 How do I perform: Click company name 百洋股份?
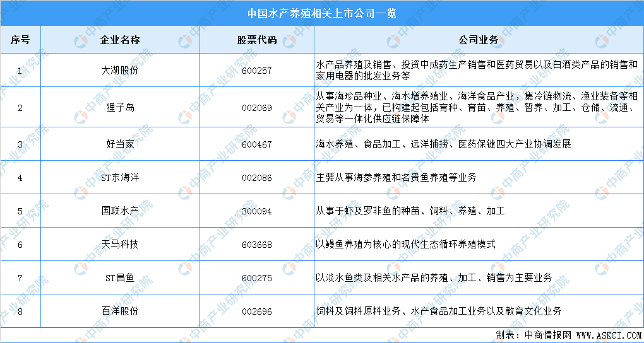click(120, 311)
